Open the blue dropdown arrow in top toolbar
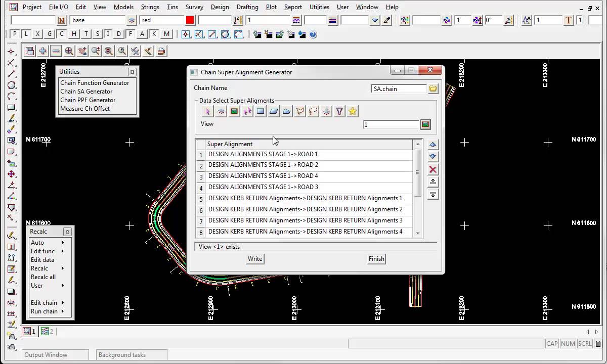Image resolution: width=607 pixels, height=364 pixels. [x=375, y=20]
